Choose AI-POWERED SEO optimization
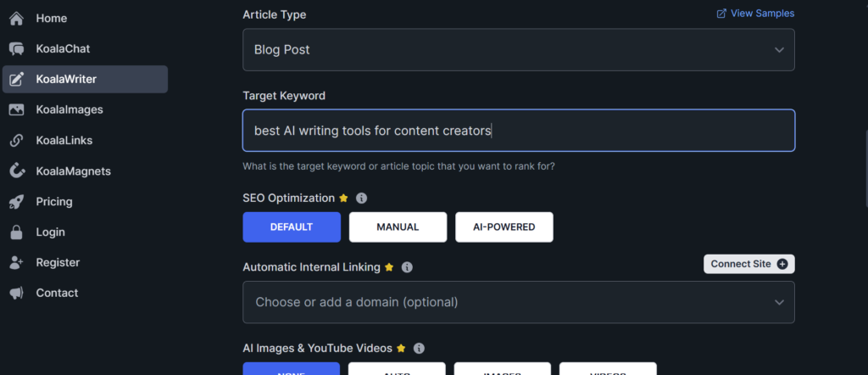 click(x=504, y=227)
